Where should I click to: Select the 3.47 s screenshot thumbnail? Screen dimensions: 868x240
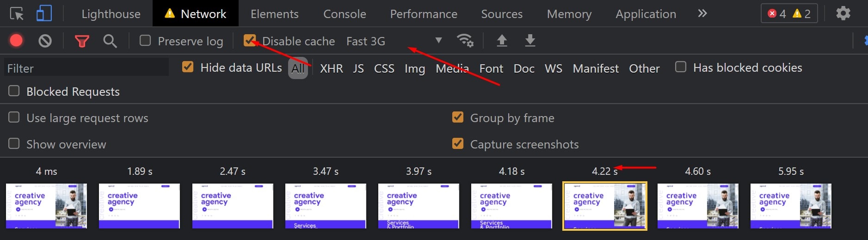[x=326, y=206]
